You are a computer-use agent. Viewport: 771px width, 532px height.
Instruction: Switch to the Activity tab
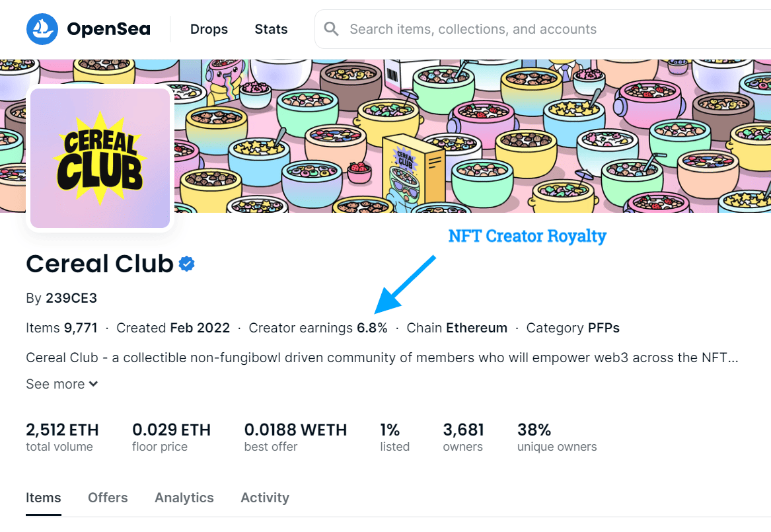click(x=265, y=498)
